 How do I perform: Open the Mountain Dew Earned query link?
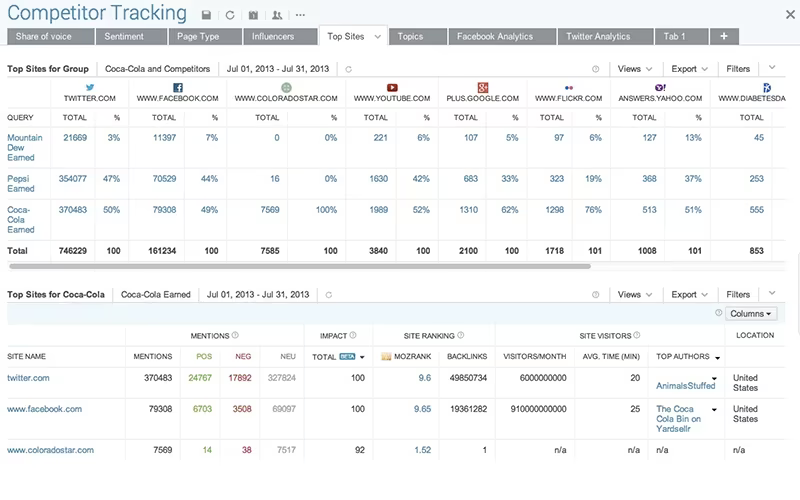(24, 147)
